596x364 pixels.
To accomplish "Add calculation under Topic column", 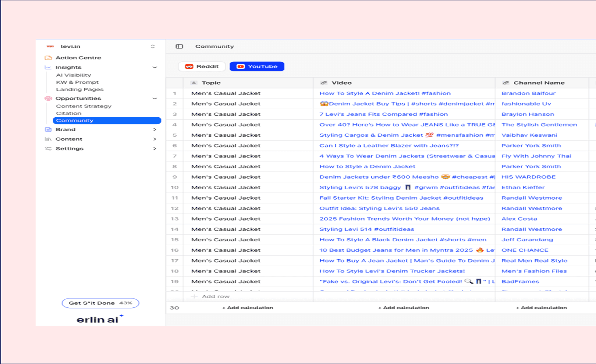I will 248,308.
